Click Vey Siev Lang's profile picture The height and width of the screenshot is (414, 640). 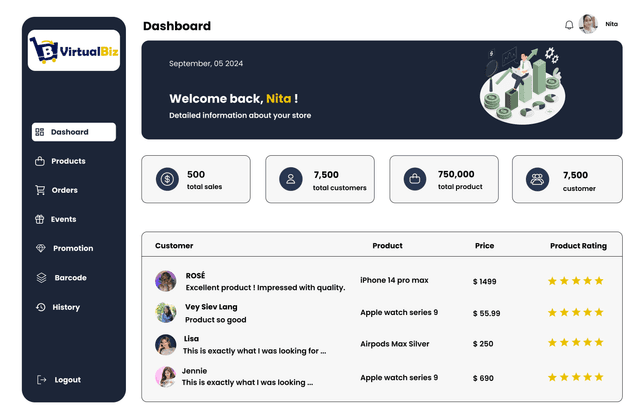[x=166, y=313]
